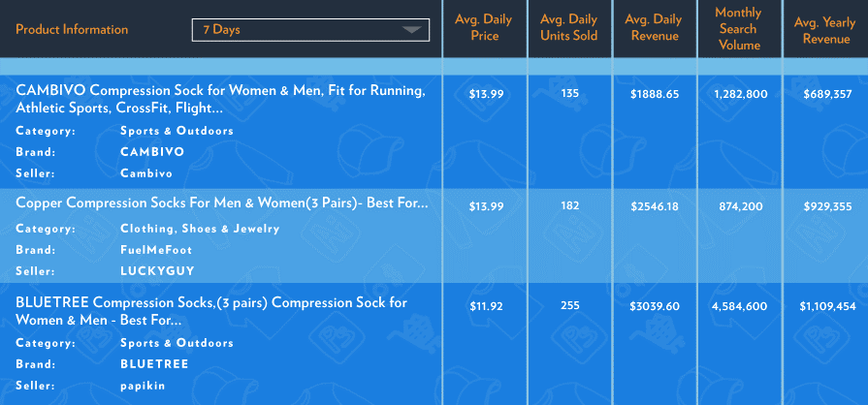Click the BLUETREE brand value
This screenshot has height=405, width=868.
(154, 364)
